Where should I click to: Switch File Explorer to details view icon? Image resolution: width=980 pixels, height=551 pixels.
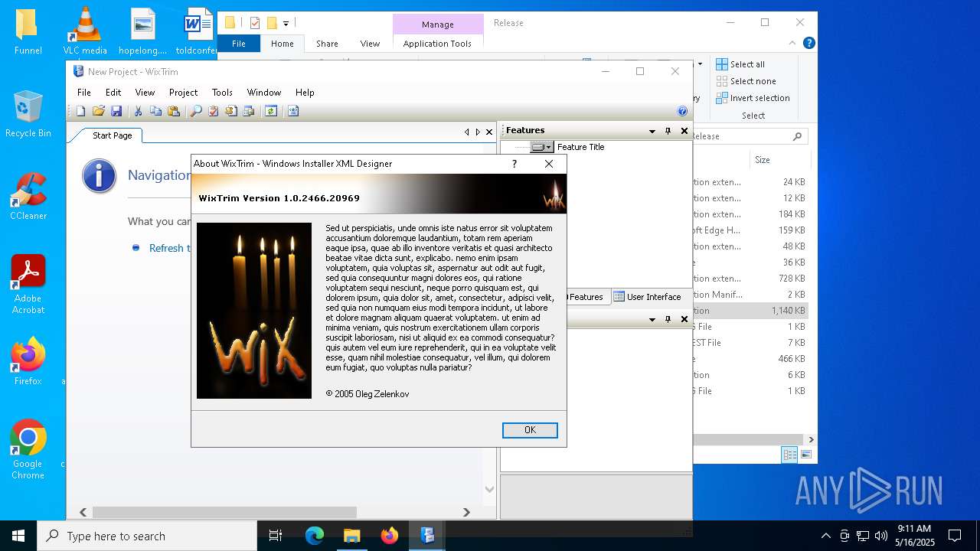tap(789, 455)
